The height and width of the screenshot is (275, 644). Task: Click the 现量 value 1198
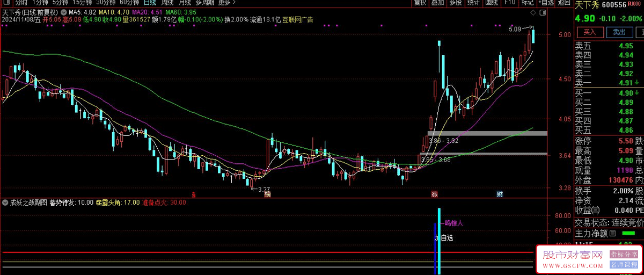625,170
